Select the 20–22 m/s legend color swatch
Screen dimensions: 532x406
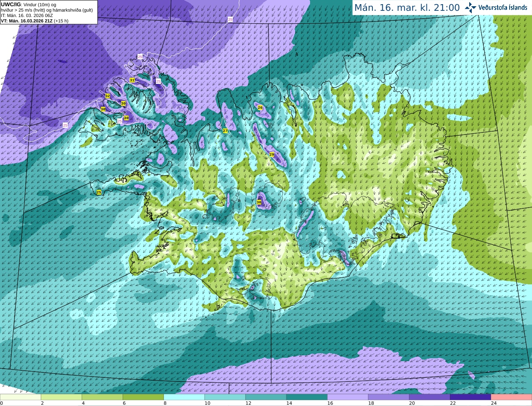point(430,397)
